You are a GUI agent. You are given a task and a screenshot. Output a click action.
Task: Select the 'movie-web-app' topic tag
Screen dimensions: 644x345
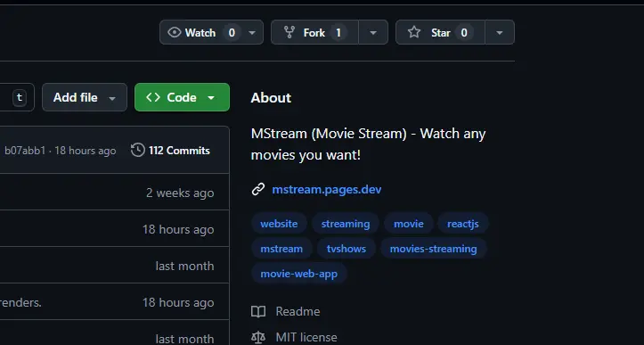[299, 274]
